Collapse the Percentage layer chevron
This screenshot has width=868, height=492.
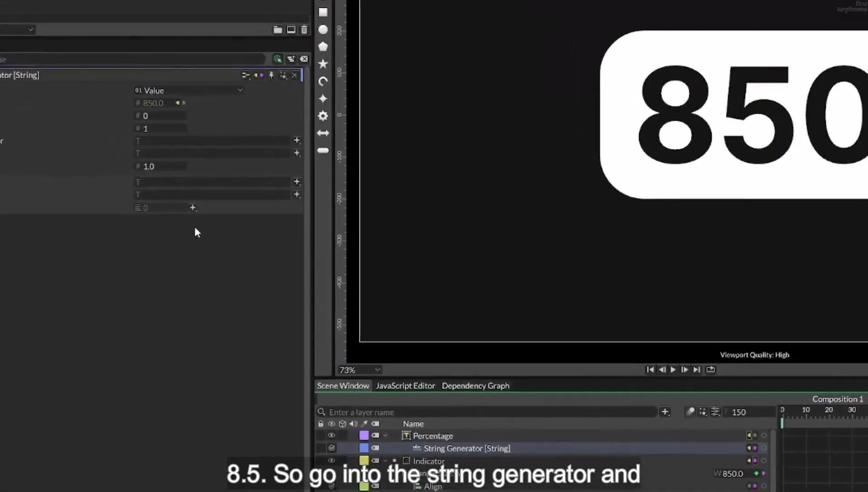pyautogui.click(x=386, y=435)
